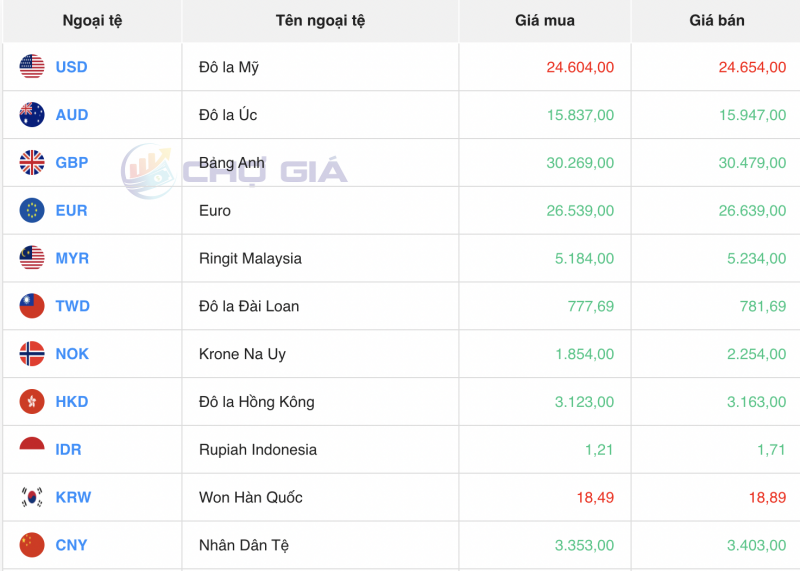Click the Australian flag icon
Viewport: 800px width, 571px height.
(32, 115)
